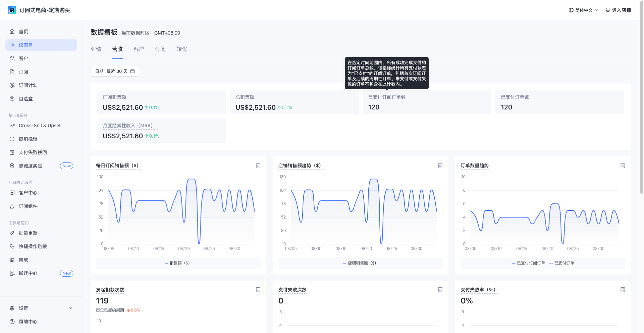The height and width of the screenshot is (333, 644).
Task: Open 自选盒 page
Action: point(41,99)
